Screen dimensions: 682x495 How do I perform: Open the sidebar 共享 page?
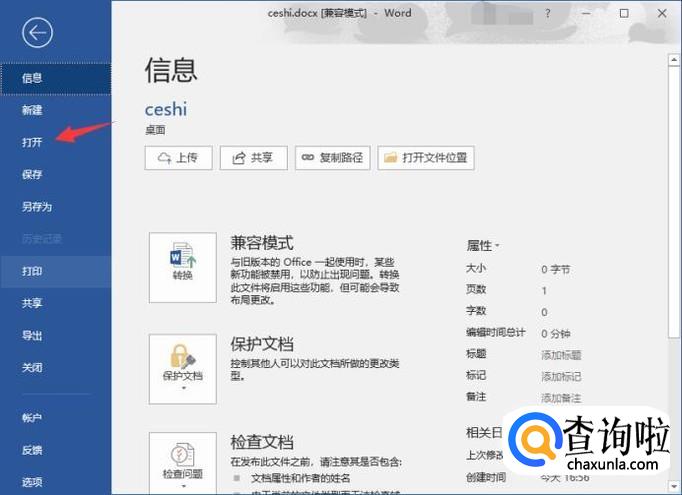[x=32, y=303]
